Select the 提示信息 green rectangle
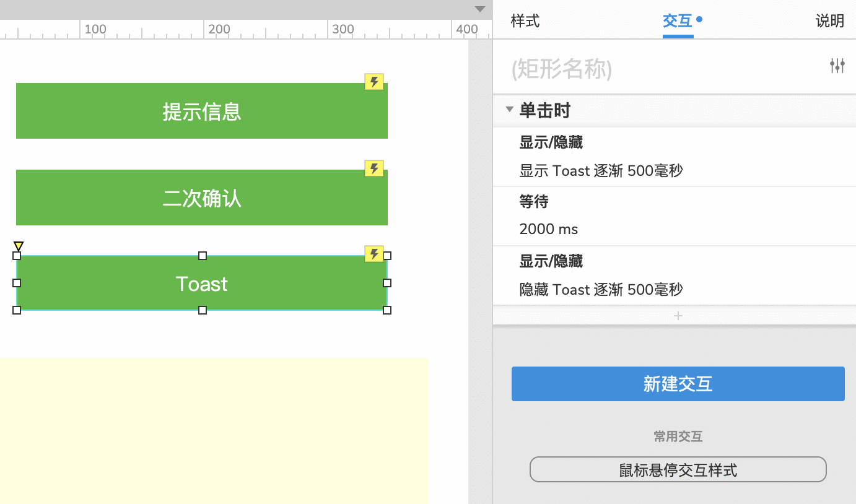856x504 pixels. (x=202, y=111)
